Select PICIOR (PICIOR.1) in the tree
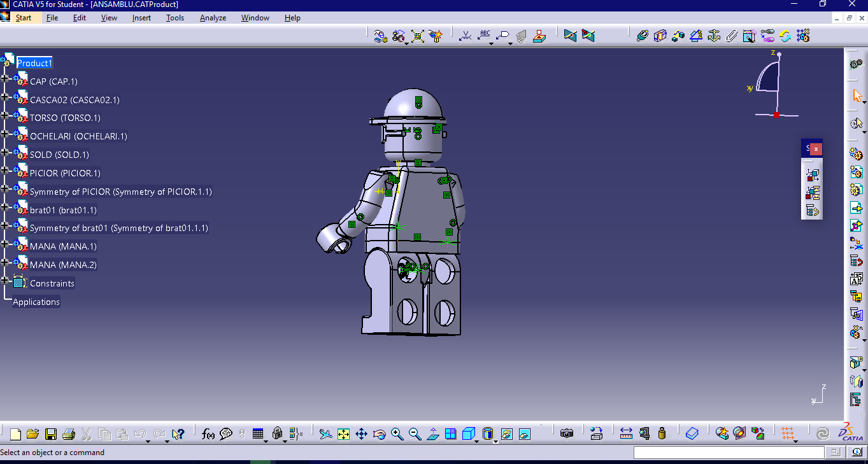Screen dimensions: 868x464 pyautogui.click(x=65, y=173)
